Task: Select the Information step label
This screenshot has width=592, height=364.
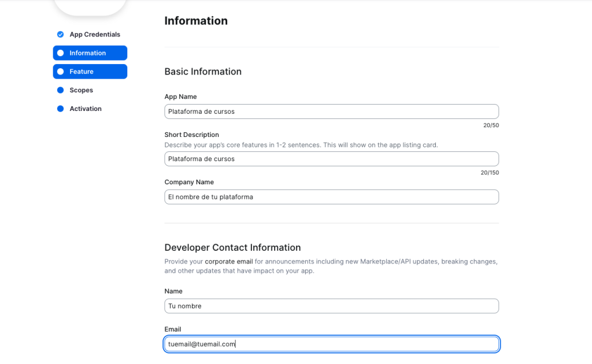Action: coord(88,53)
